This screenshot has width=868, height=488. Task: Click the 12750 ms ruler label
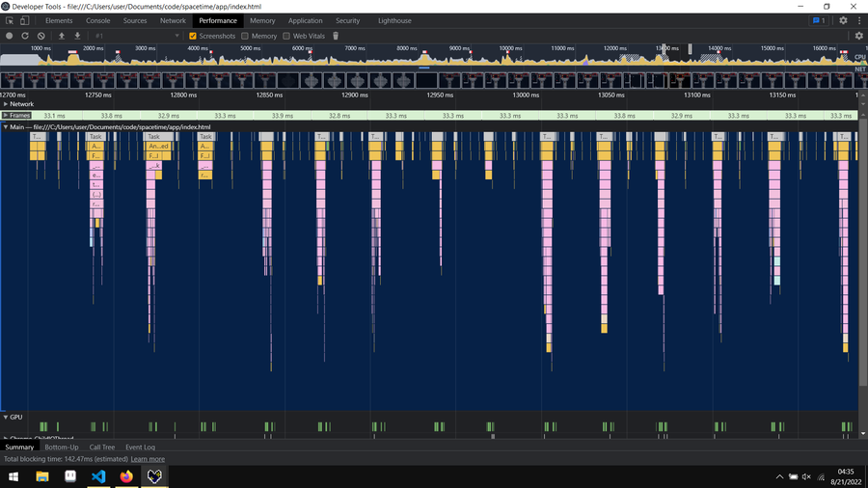point(98,95)
